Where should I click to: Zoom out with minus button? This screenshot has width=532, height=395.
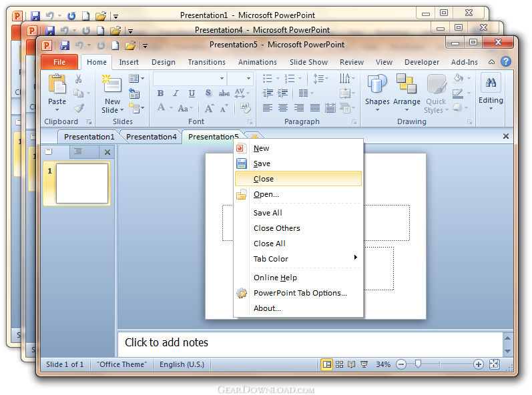click(401, 364)
